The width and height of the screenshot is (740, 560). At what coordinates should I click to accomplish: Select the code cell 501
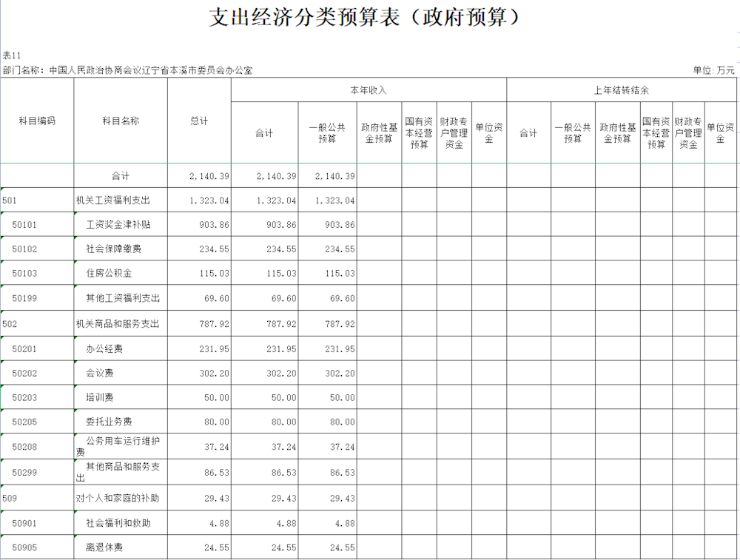pyautogui.click(x=37, y=200)
